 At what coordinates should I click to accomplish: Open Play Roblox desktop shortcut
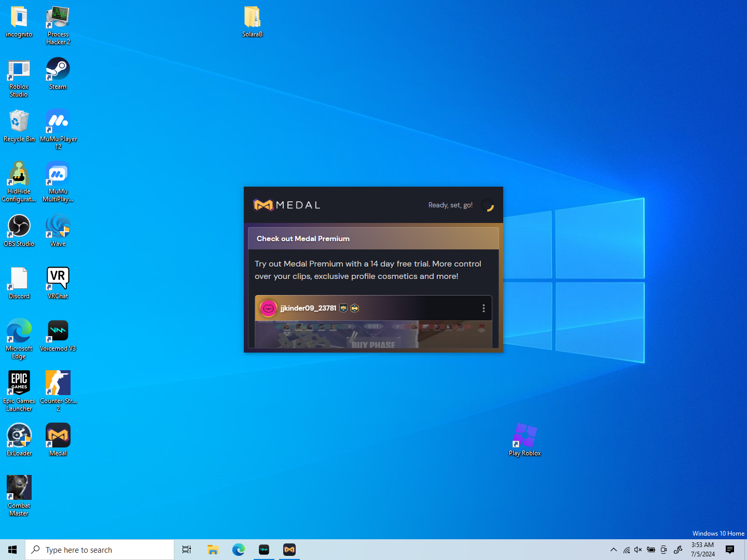pos(525,440)
